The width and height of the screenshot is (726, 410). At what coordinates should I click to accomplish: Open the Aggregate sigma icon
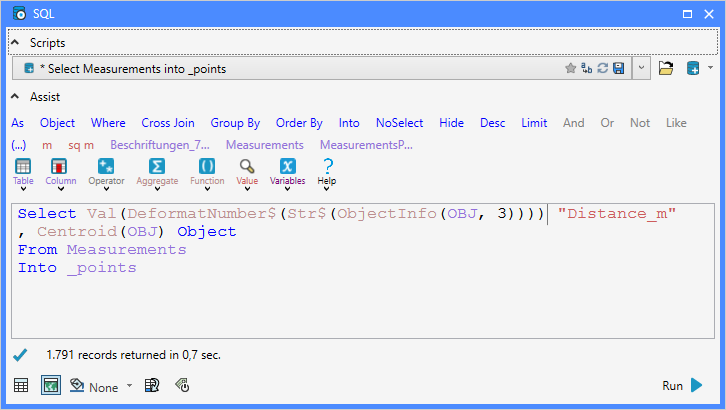point(157,166)
